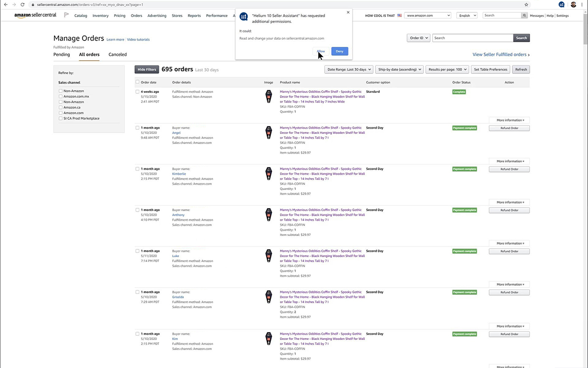Click the US flag icon near HOW COOL IS THAT
The image size is (588, 368).
point(399,15)
